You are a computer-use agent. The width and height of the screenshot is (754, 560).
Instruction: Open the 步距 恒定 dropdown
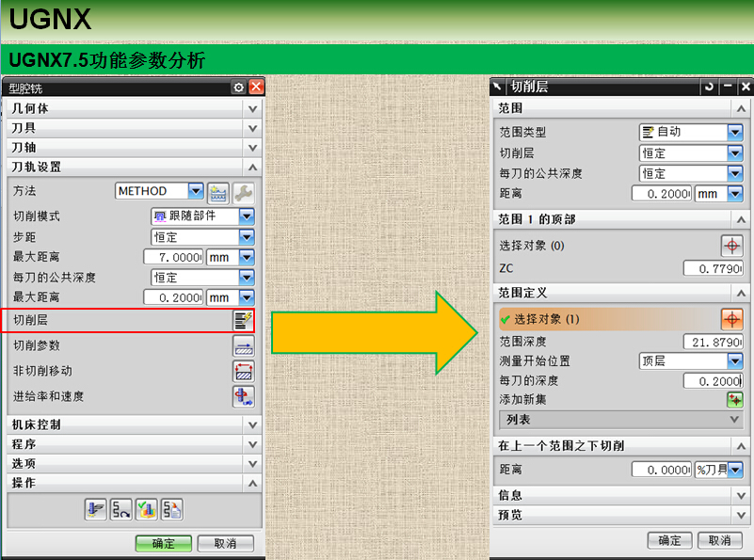pos(247,237)
